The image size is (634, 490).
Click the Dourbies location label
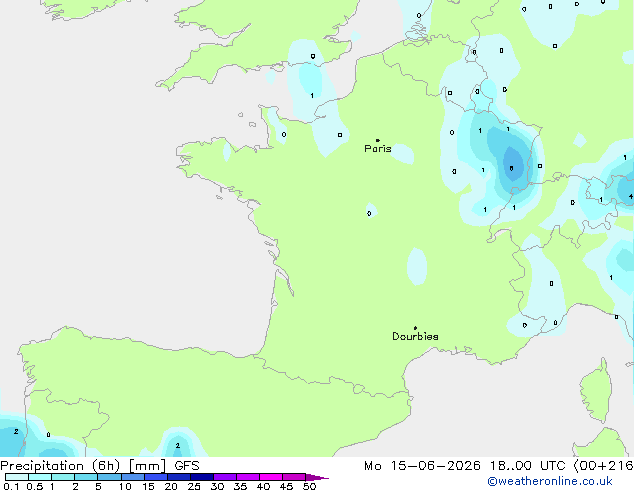(415, 336)
